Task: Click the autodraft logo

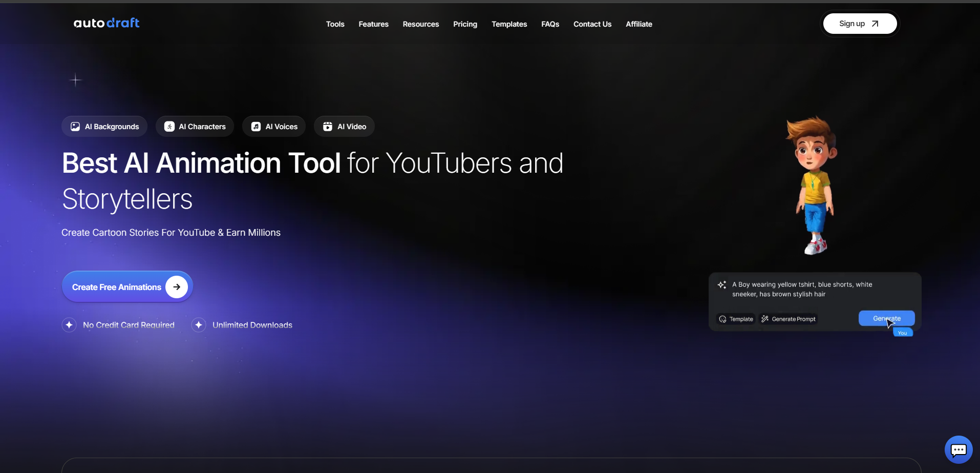Action: [x=106, y=23]
